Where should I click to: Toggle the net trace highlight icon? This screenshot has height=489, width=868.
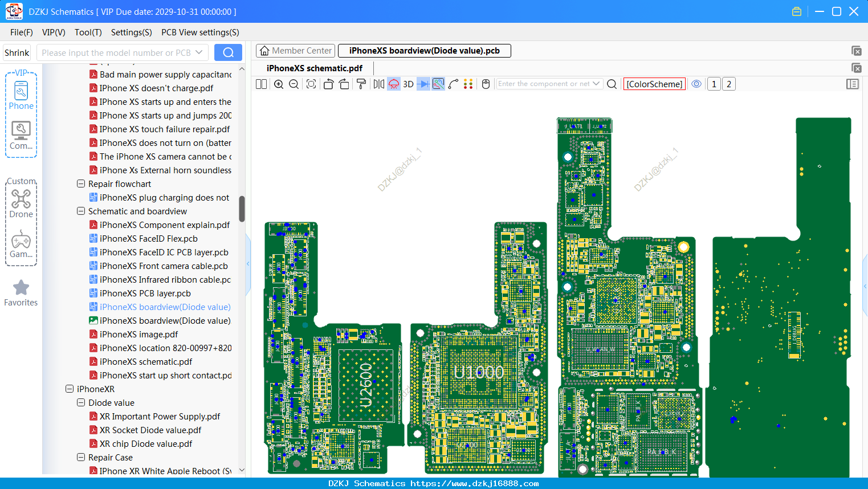(438, 84)
